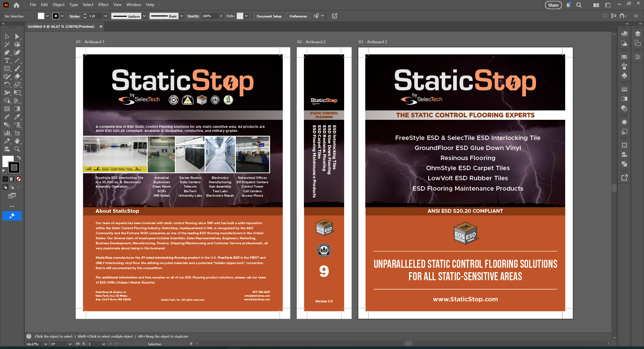Set paint to None in toolbar
This screenshot has height=349, width=644.
(19, 179)
